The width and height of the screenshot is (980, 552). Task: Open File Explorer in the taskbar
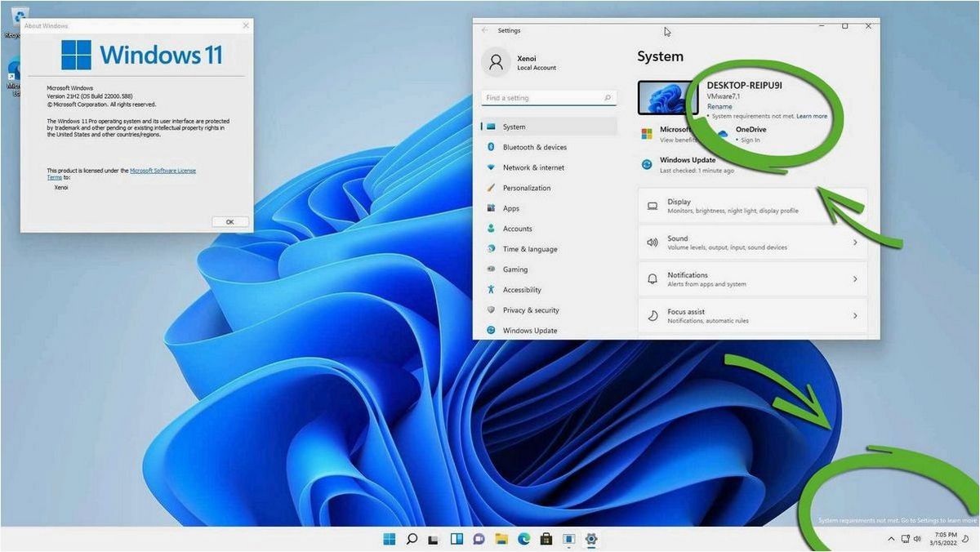pyautogui.click(x=501, y=539)
